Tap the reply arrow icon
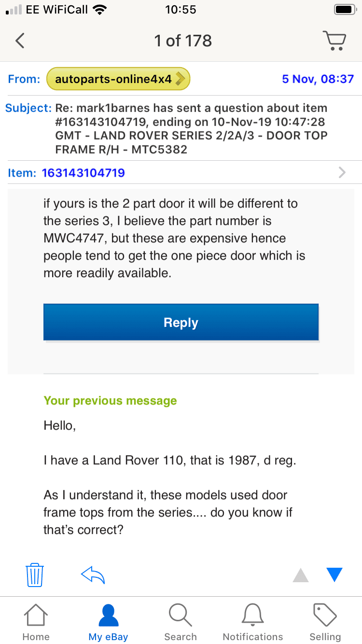 (x=93, y=575)
